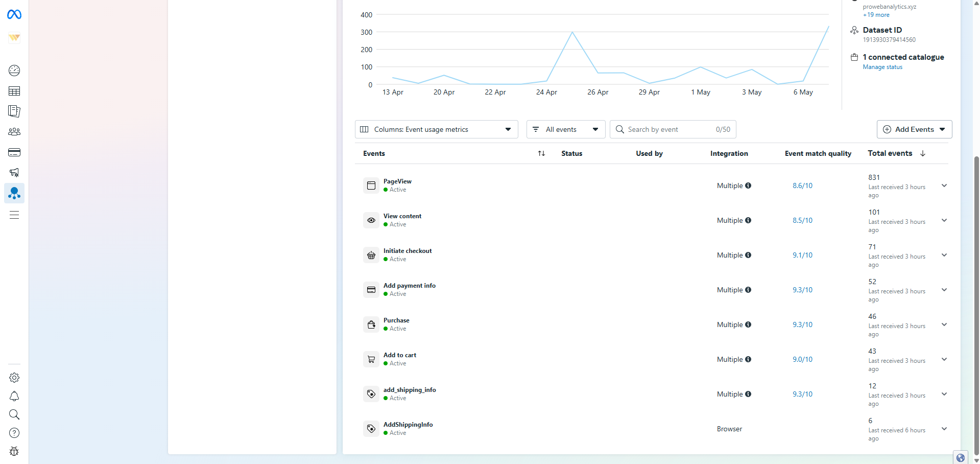The image size is (980, 464).
Task: Open the All events filter dropdown
Action: [x=565, y=129]
